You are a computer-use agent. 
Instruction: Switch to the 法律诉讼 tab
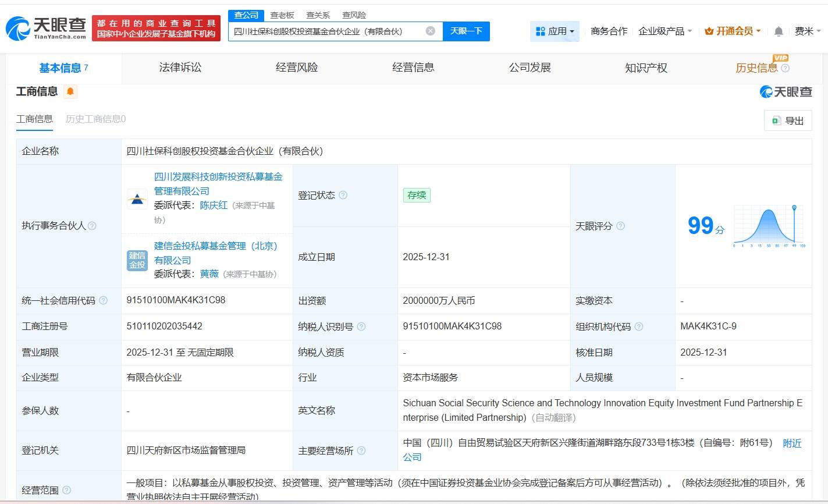coord(180,68)
